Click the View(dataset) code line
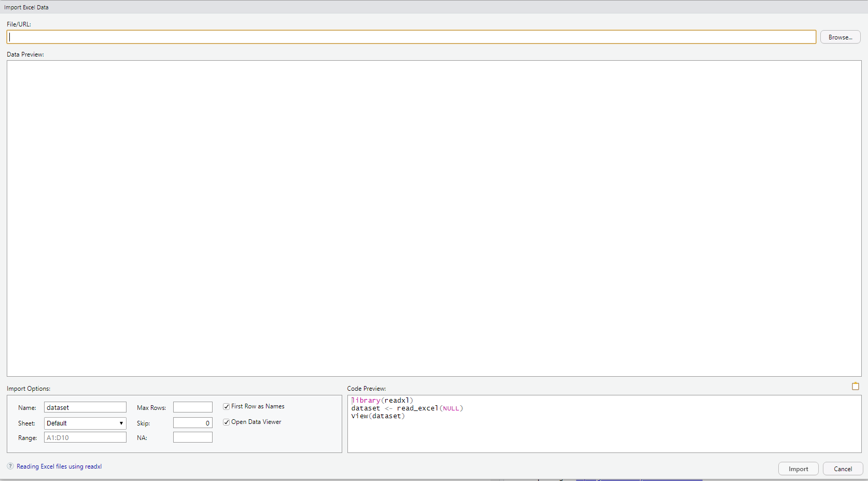868x481 pixels. tap(378, 416)
